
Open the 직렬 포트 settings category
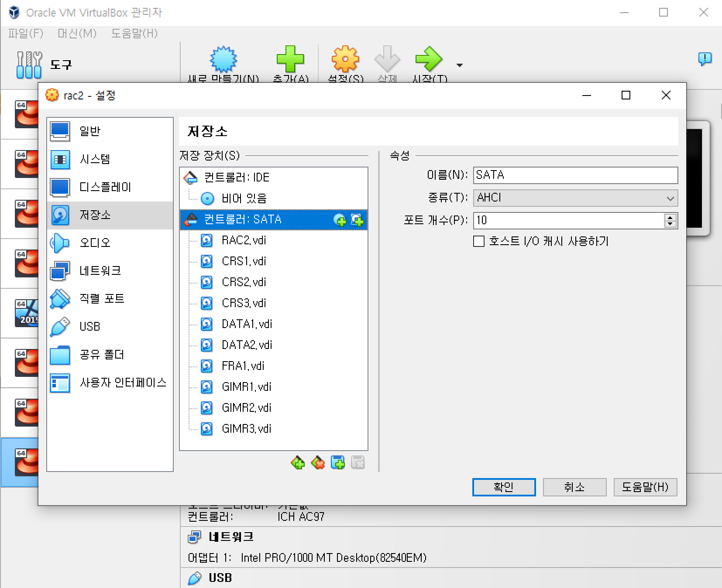(110, 299)
